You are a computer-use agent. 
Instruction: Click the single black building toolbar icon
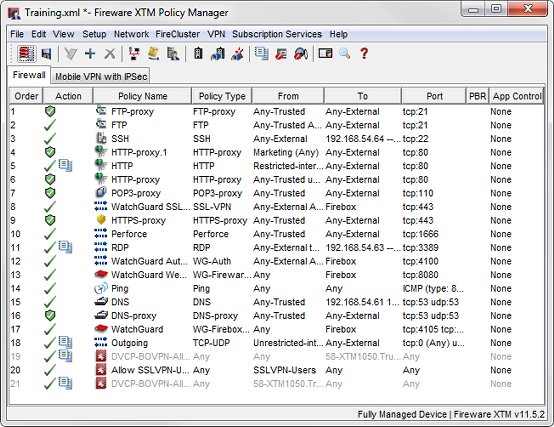tap(198, 54)
